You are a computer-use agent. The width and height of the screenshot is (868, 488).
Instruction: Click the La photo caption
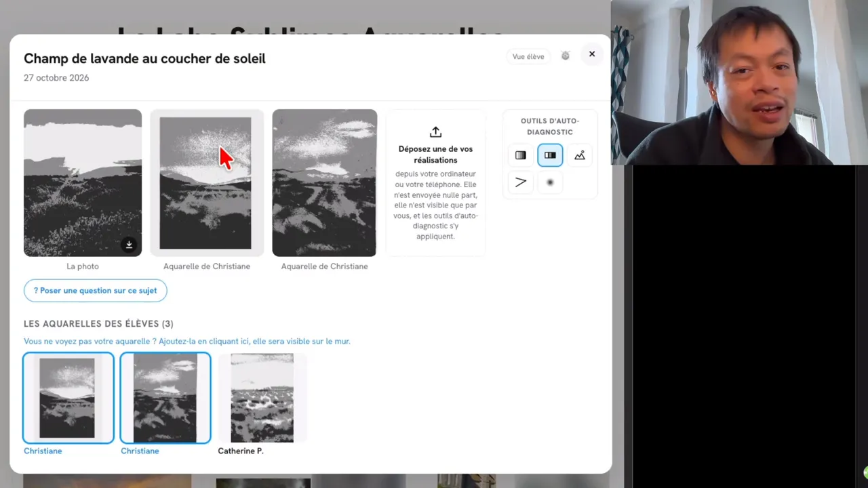click(x=83, y=266)
